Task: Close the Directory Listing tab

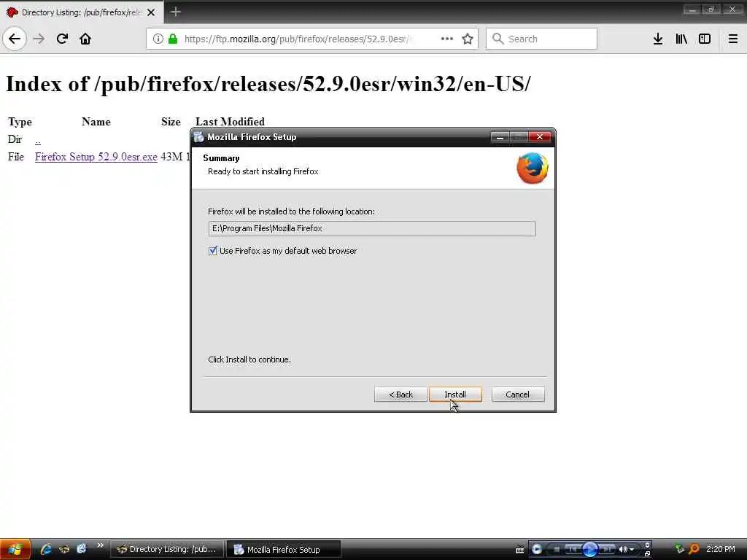Action: (x=151, y=12)
